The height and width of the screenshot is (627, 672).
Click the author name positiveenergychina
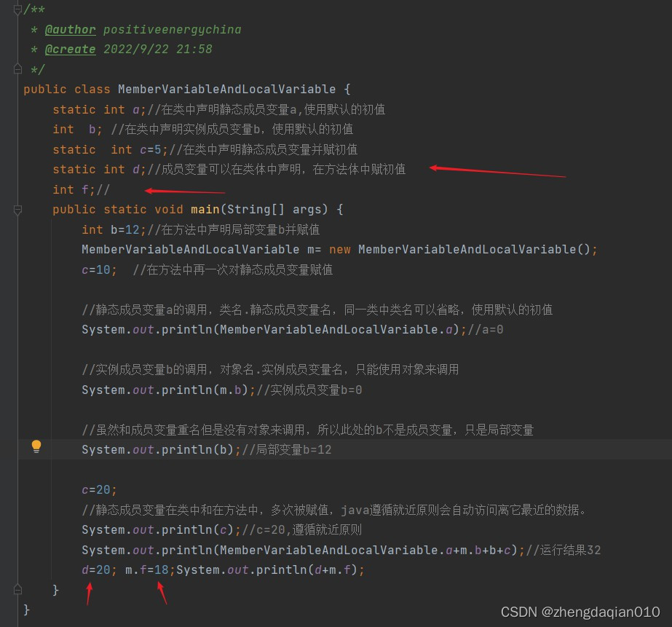point(173,30)
